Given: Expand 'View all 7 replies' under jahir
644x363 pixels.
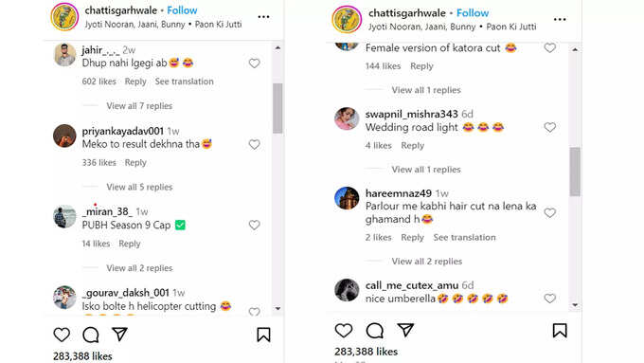Looking at the screenshot, I should click(x=139, y=106).
